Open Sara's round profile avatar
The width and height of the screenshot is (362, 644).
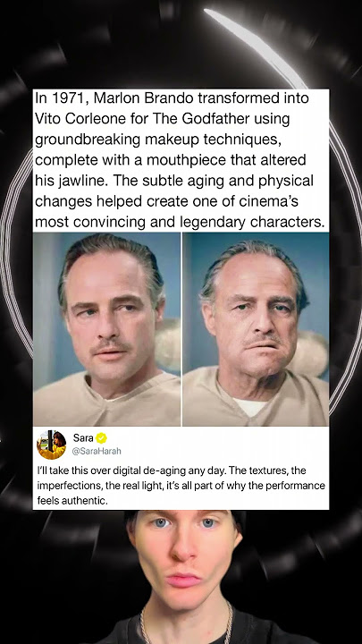click(51, 445)
